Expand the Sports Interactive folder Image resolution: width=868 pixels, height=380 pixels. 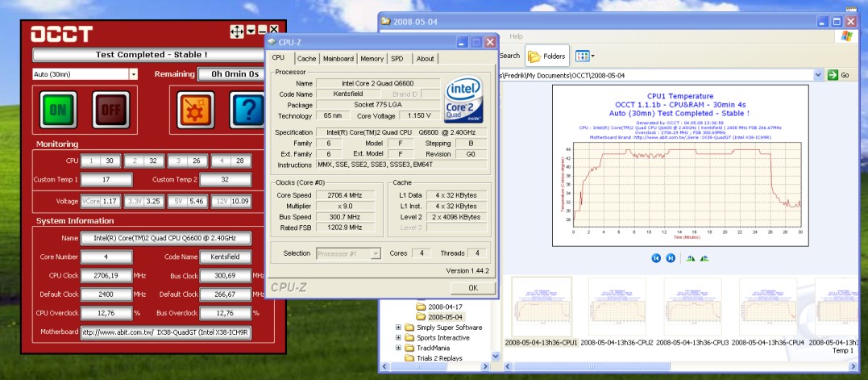click(398, 338)
